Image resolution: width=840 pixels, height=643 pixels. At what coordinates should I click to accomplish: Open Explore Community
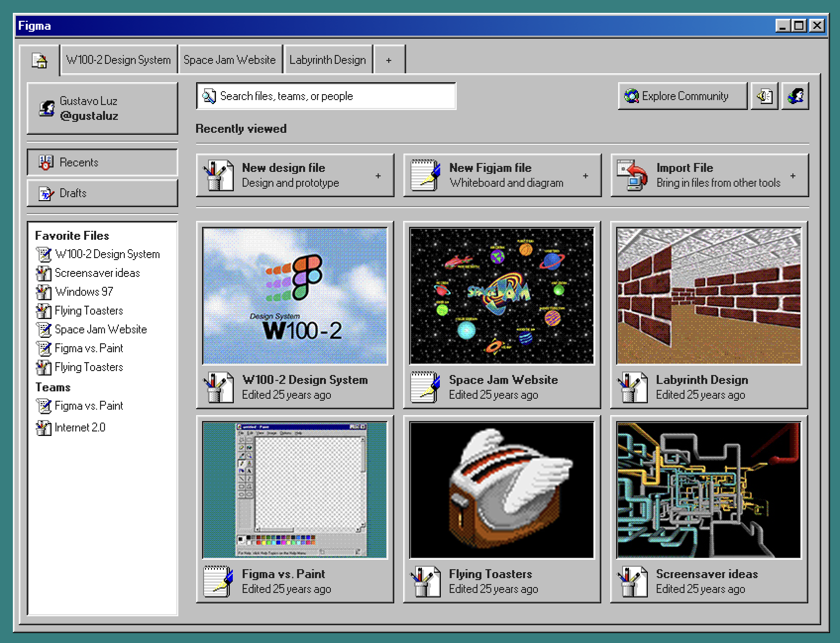[682, 96]
